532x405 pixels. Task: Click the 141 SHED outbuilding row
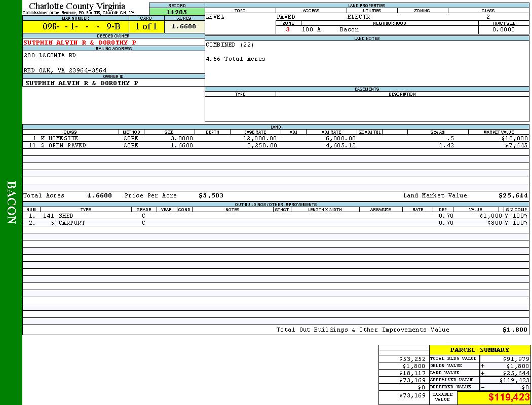point(65,216)
